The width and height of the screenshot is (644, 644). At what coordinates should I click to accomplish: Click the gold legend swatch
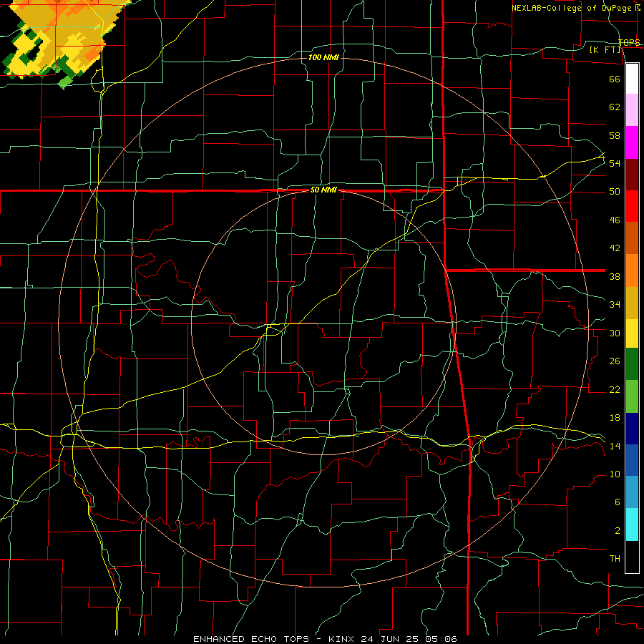(x=632, y=303)
